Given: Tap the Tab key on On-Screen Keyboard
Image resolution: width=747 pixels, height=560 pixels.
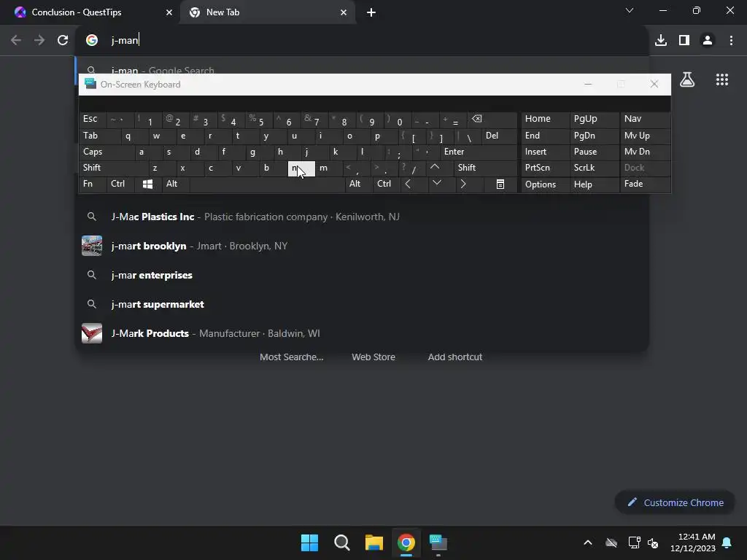Looking at the screenshot, I should [99, 136].
